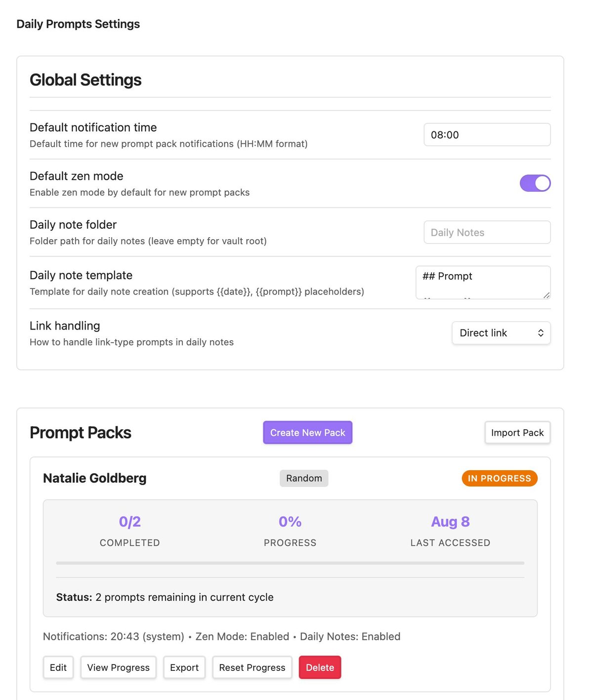Screen dimensions: 593x700
Task: Click the default notification time field
Action: pos(487,134)
